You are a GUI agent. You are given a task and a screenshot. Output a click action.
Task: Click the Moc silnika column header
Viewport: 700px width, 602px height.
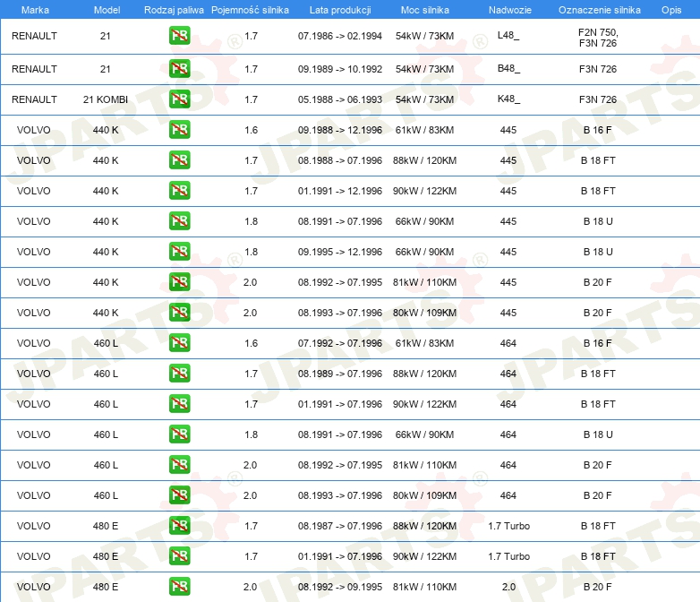(424, 10)
